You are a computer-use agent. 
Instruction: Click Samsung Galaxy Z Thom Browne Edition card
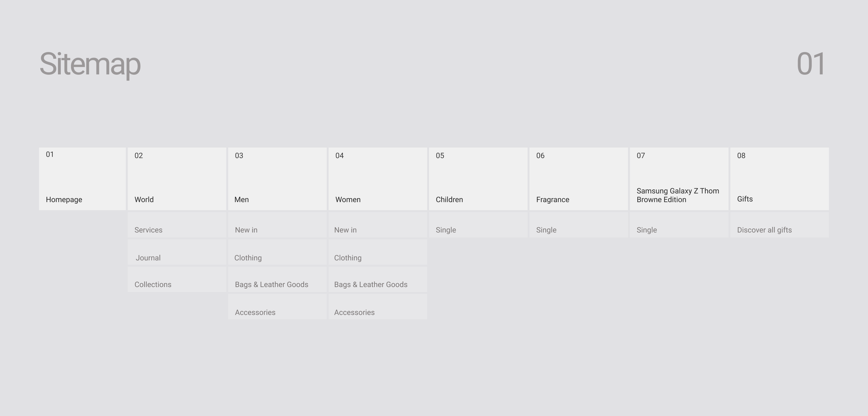679,179
